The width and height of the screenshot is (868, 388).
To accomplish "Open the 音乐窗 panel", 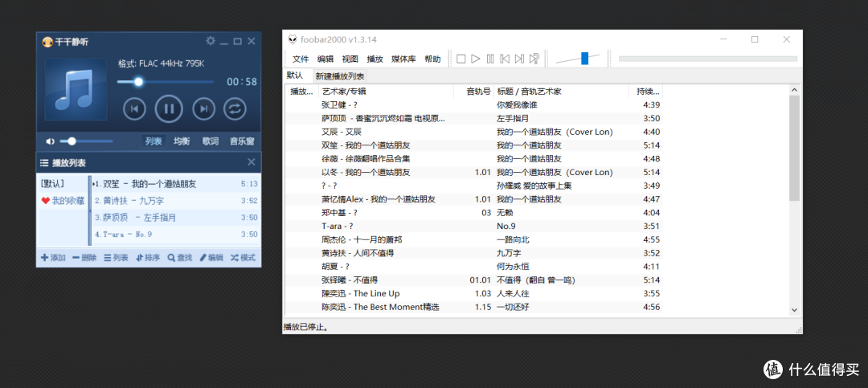I will point(242,141).
